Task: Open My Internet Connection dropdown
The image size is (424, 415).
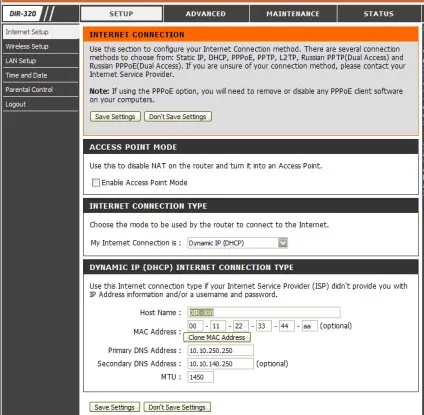Action: point(237,243)
